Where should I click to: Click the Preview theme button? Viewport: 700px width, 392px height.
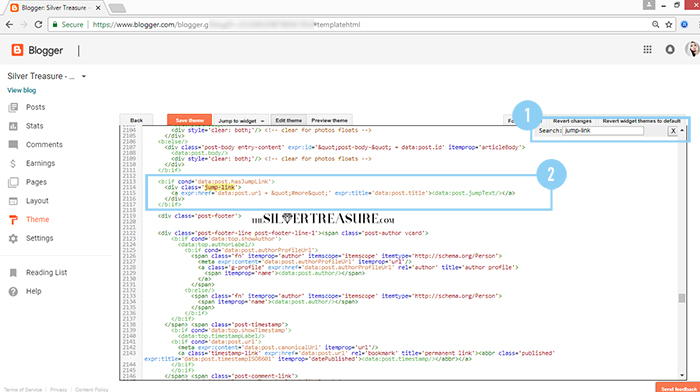tap(329, 120)
